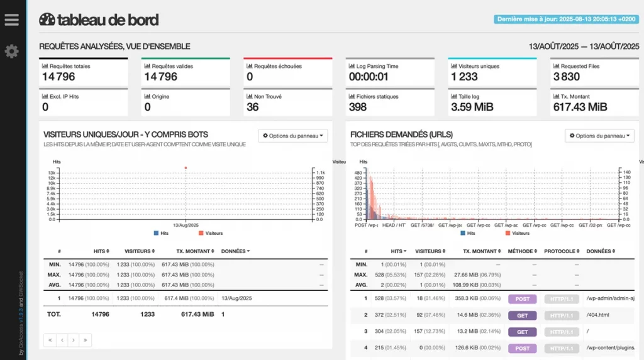Screen dimensions: 644x360
Task: Open the hamburger menu in sidebar
Action: point(11,19)
